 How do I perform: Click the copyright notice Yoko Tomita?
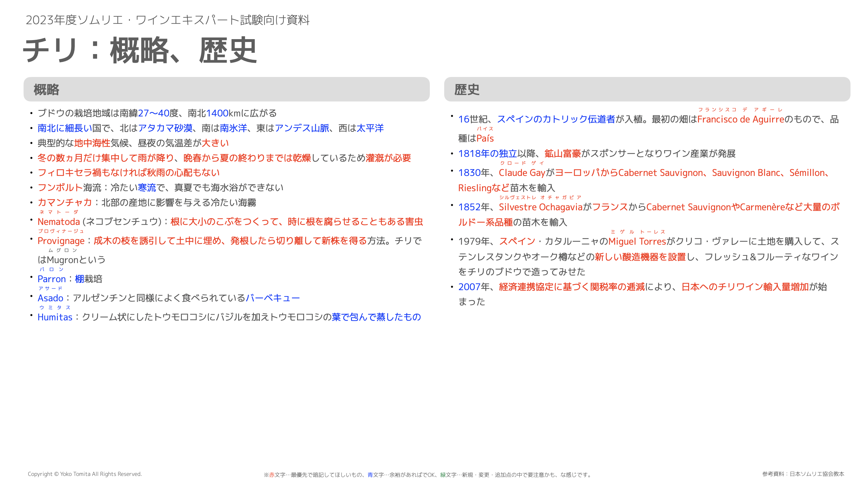[x=85, y=474]
